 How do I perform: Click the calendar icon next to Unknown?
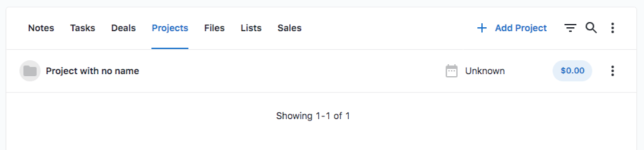451,71
